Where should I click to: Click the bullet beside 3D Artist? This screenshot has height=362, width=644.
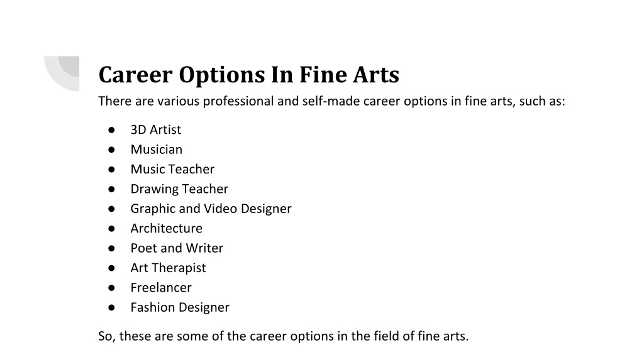111,130
